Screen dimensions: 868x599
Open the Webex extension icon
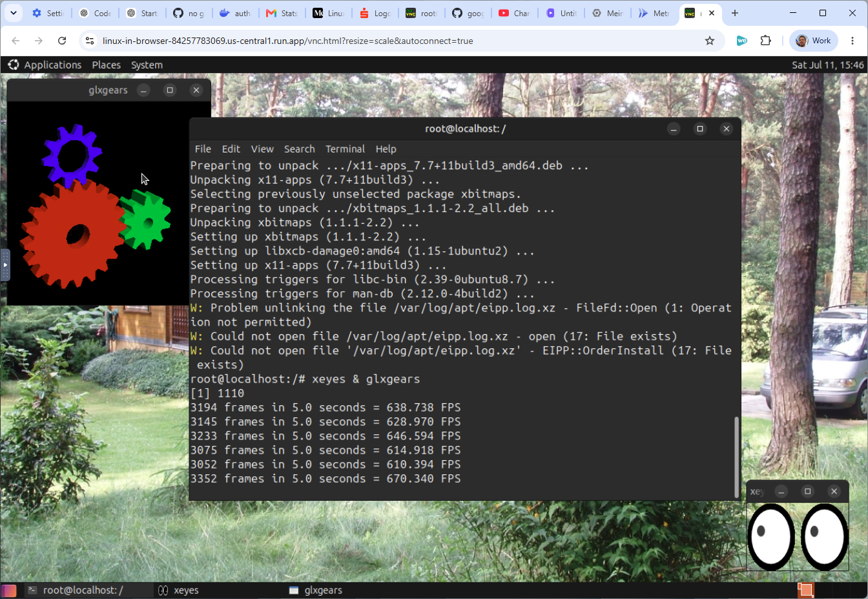pyautogui.click(x=742, y=41)
